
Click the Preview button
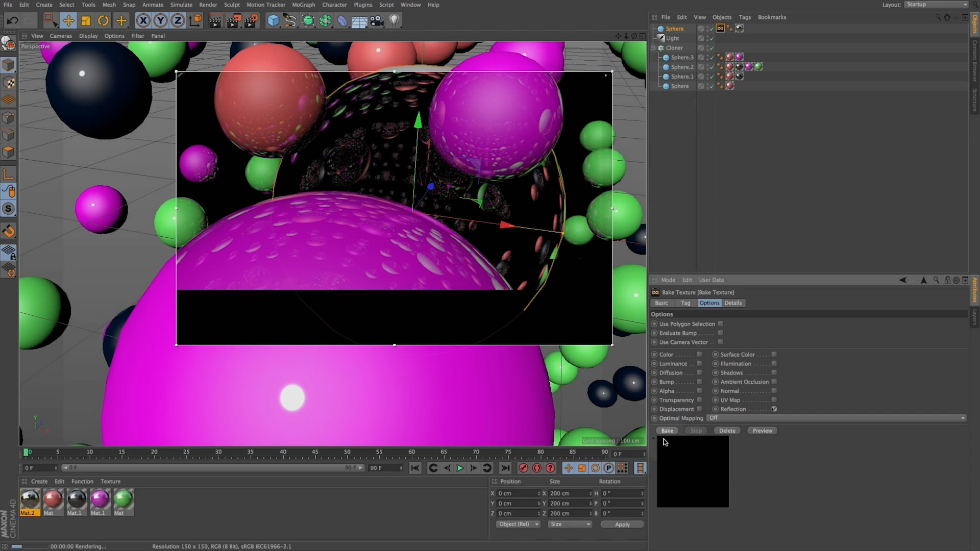762,431
